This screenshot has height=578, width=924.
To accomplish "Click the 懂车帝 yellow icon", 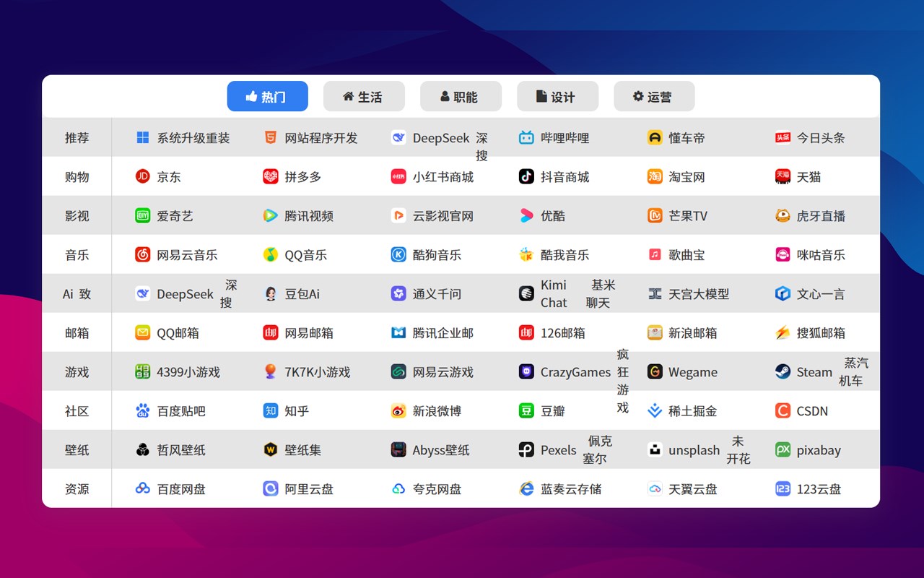I will 655,137.
